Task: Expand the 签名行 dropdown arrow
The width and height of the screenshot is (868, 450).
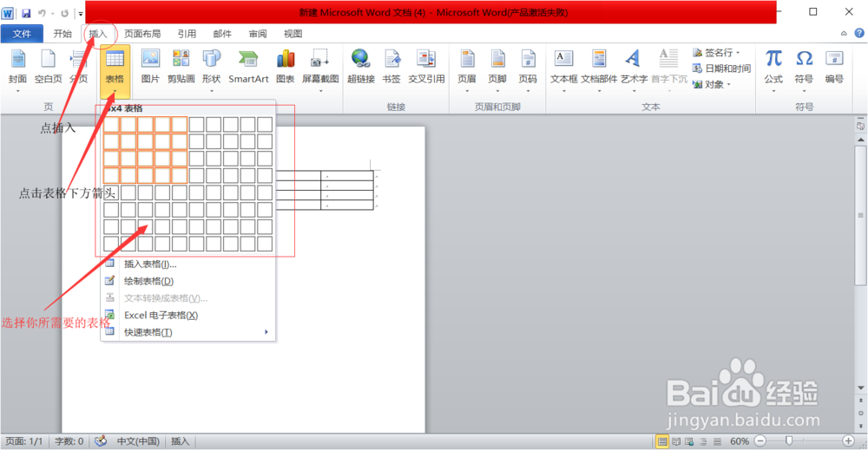Action: click(x=738, y=53)
